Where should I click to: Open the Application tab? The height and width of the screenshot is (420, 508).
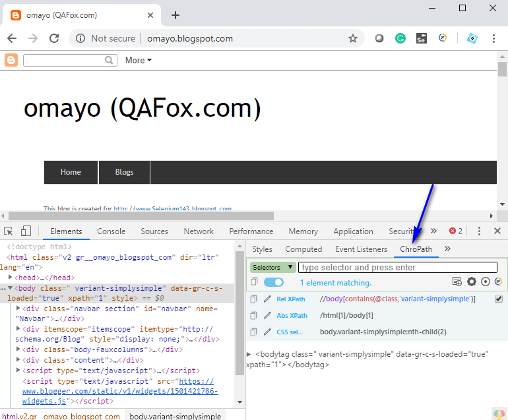(353, 231)
